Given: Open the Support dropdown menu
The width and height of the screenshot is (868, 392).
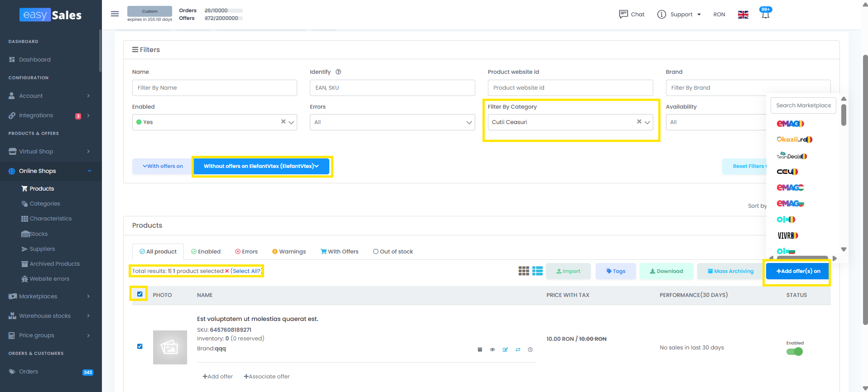Looking at the screenshot, I should (x=679, y=14).
